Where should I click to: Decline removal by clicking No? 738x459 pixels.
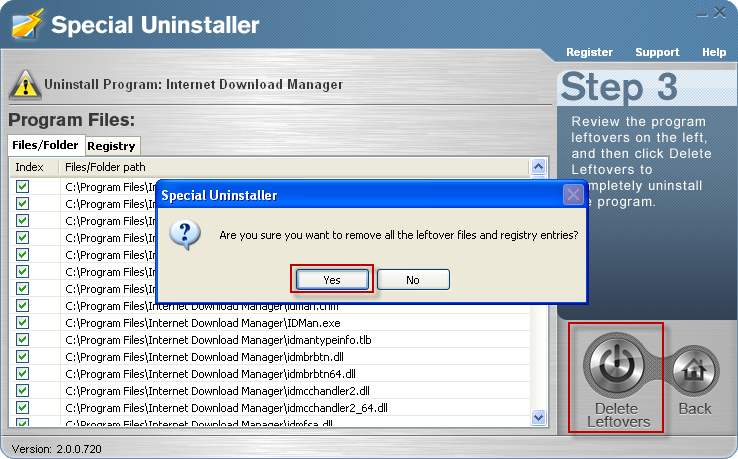click(x=413, y=280)
